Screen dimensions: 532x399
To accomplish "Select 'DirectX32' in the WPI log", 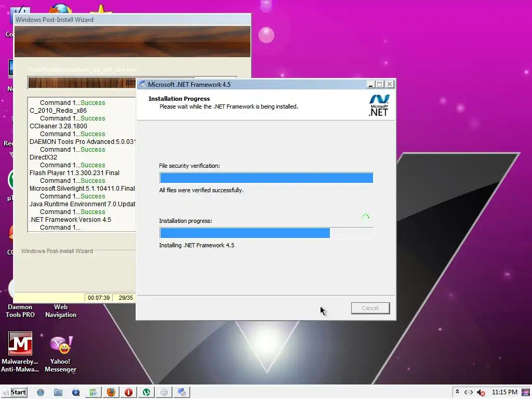I will point(44,157).
